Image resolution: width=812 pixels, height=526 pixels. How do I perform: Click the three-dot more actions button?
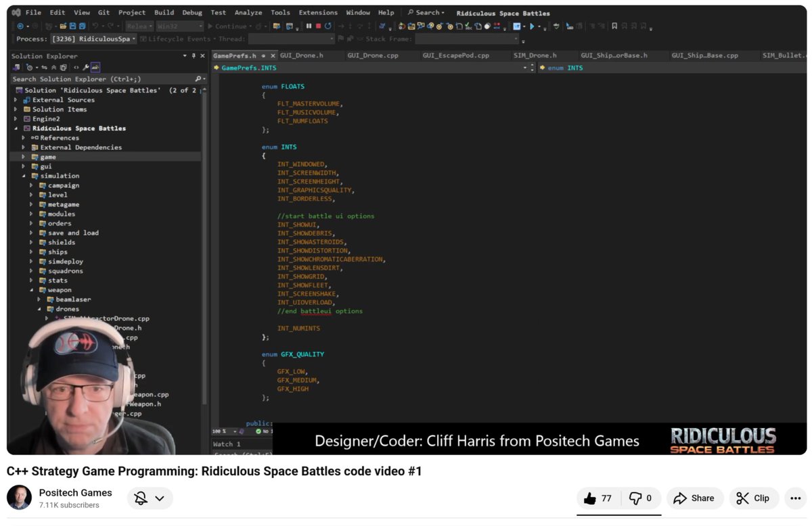[x=795, y=498]
